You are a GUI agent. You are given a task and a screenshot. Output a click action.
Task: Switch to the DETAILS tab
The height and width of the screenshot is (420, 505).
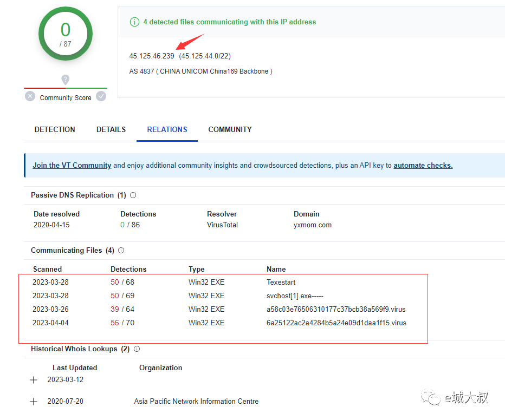point(111,129)
